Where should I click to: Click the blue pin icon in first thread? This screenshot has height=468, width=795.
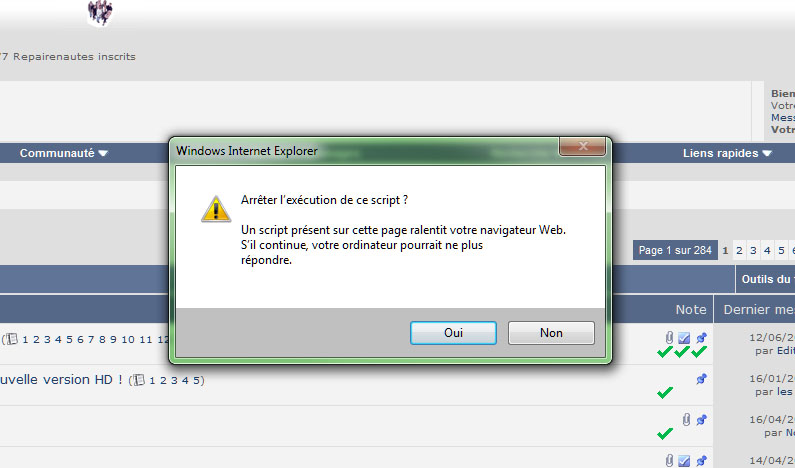coord(701,338)
